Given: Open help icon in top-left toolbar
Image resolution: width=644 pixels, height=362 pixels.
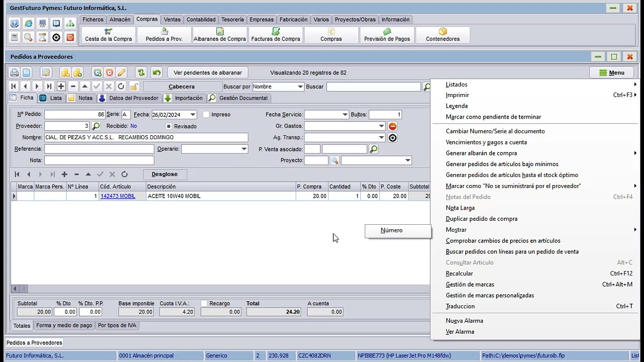Looking at the screenshot, I should click(14, 24).
